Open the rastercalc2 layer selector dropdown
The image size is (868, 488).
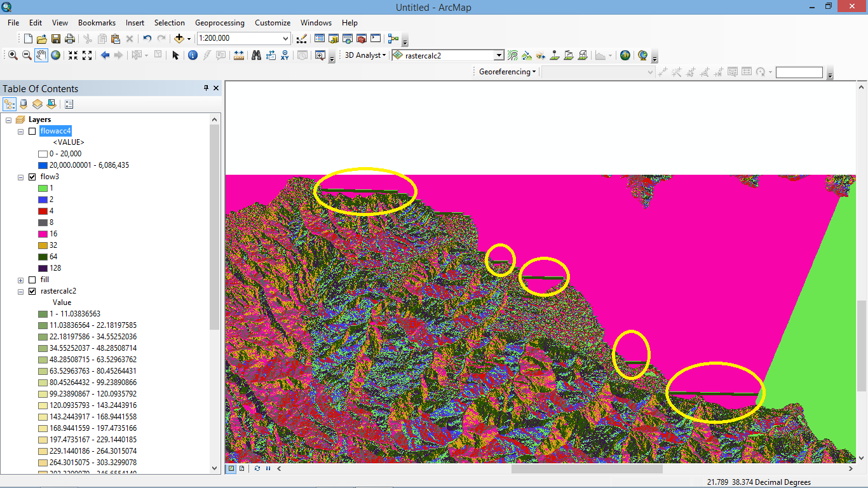499,55
